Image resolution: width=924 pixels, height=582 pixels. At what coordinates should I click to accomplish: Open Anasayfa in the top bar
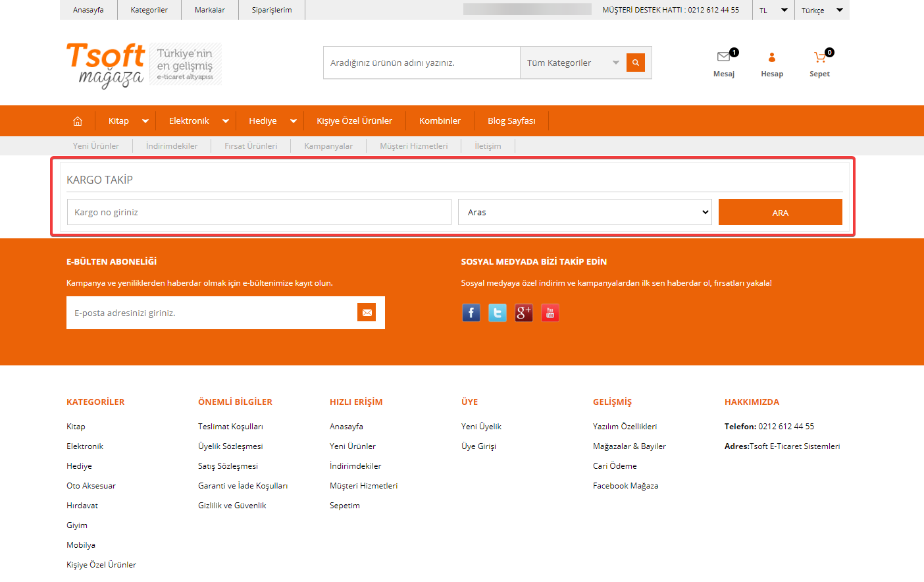(88, 10)
